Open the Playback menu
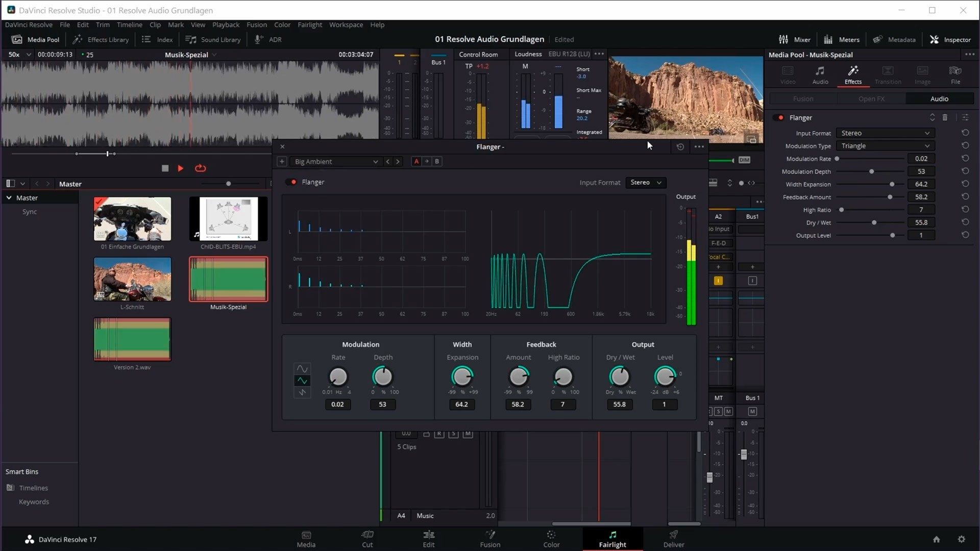 pos(226,24)
